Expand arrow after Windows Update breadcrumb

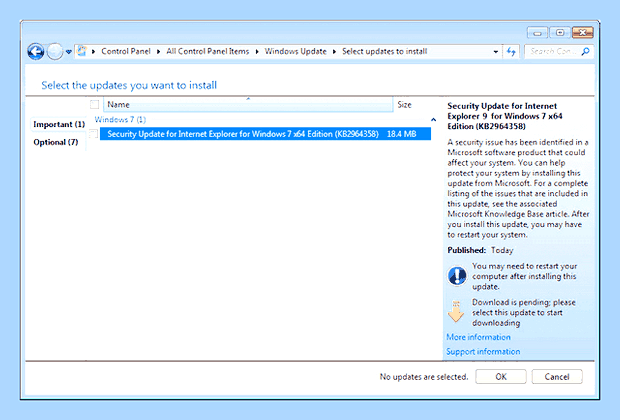[x=334, y=52]
